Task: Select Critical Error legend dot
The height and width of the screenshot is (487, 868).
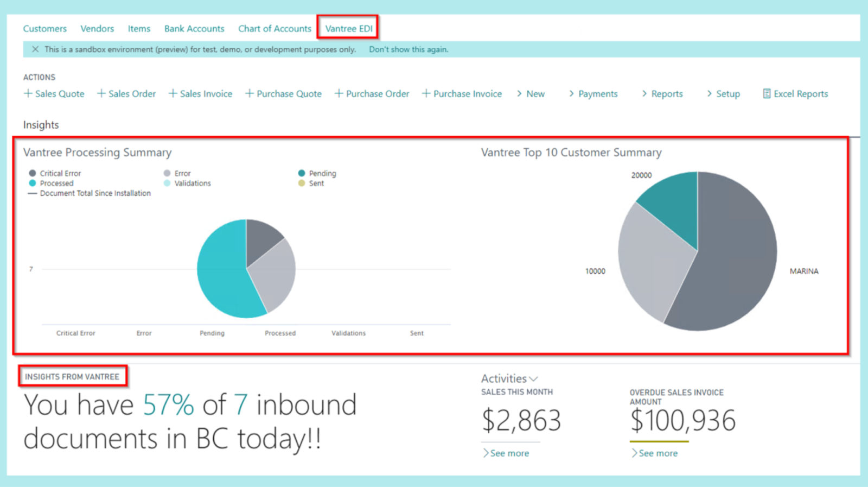Action: (33, 173)
